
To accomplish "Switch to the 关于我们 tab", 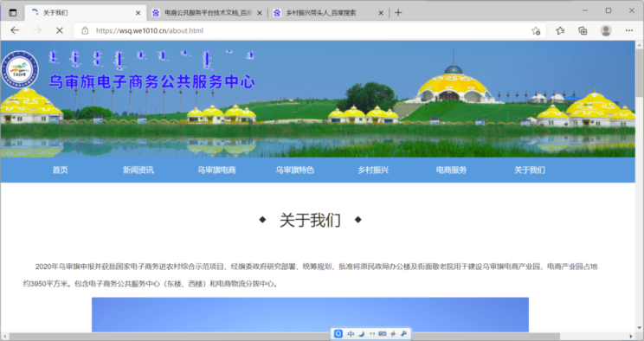I will coord(86,13).
